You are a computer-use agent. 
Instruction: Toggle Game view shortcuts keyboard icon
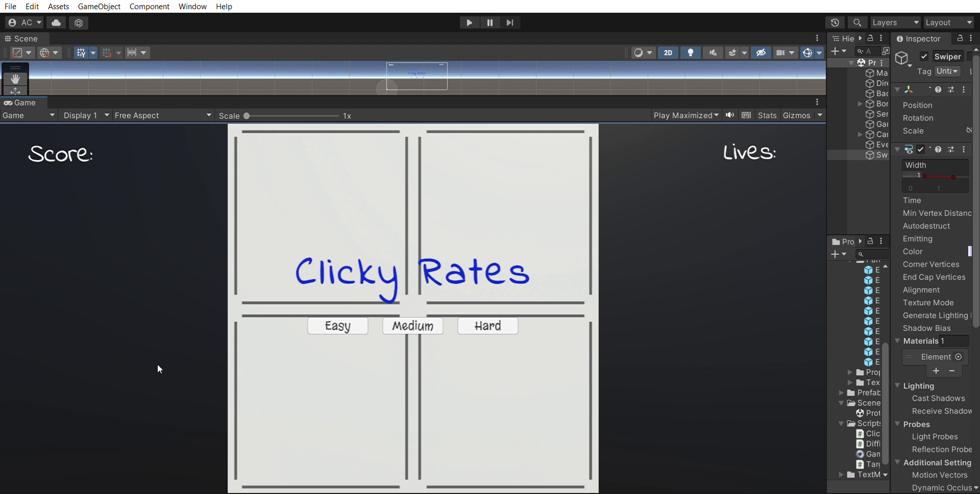coord(746,115)
